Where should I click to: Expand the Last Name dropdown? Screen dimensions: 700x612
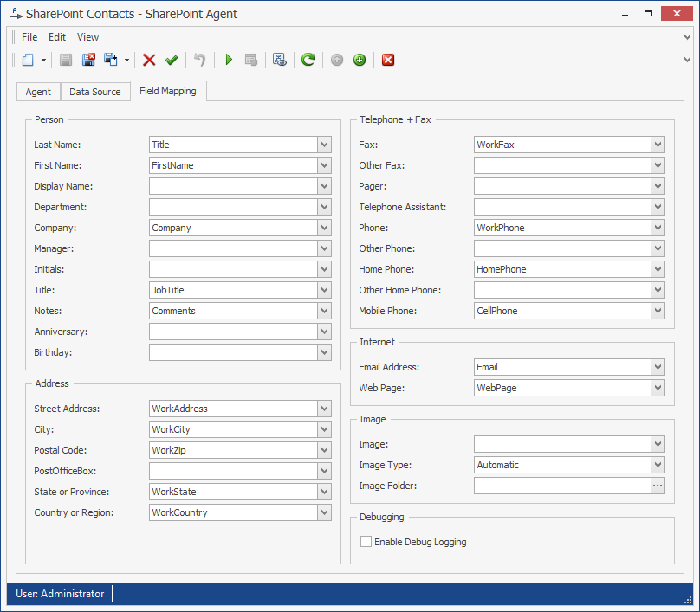(x=325, y=145)
